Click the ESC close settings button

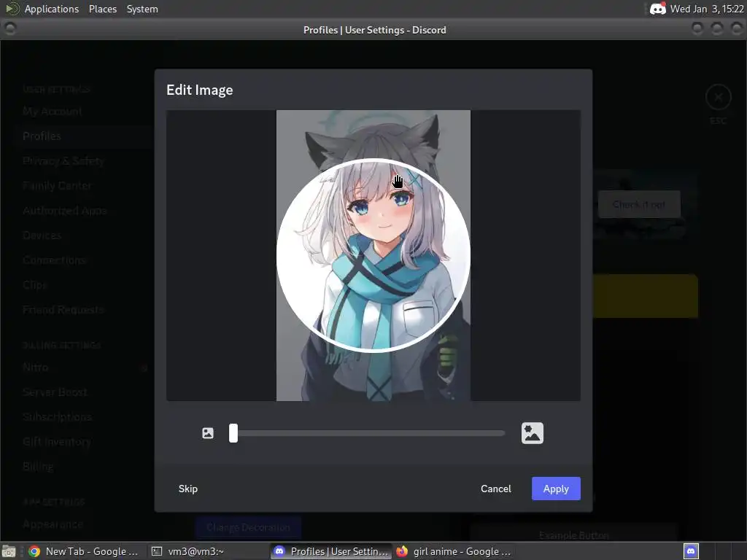pyautogui.click(x=719, y=98)
